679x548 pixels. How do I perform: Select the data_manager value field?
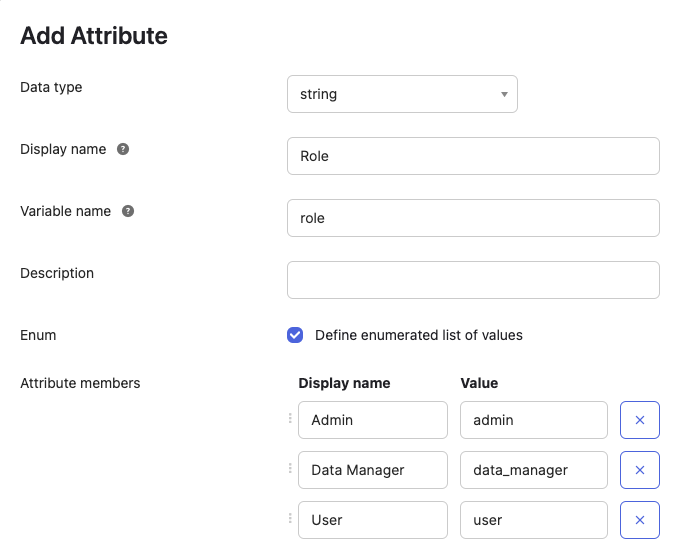[x=533, y=470]
